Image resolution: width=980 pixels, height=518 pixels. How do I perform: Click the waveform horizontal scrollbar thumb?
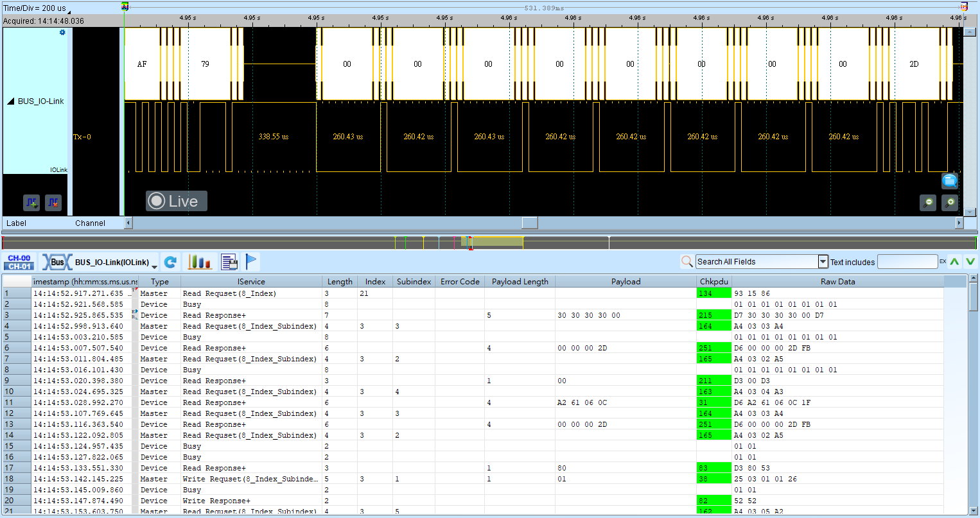click(530, 223)
